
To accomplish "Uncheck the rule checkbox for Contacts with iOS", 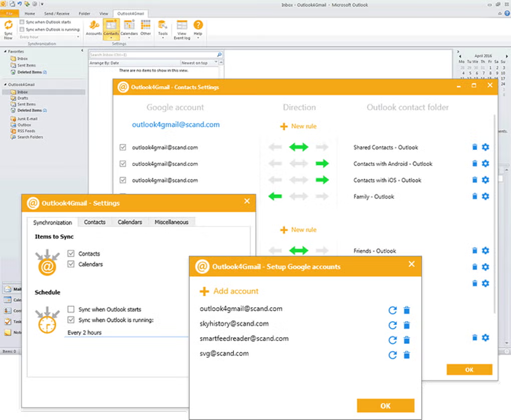I will coord(123,180).
